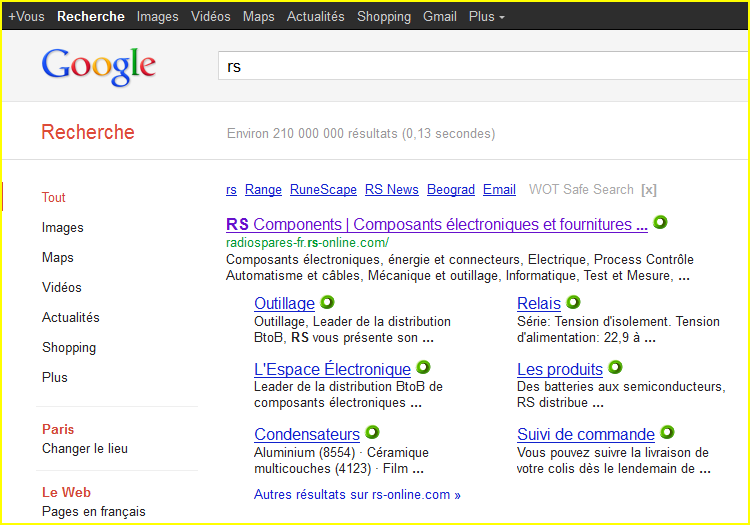Go to Images in the top navigation bar
The width and height of the screenshot is (750, 525).
click(157, 17)
